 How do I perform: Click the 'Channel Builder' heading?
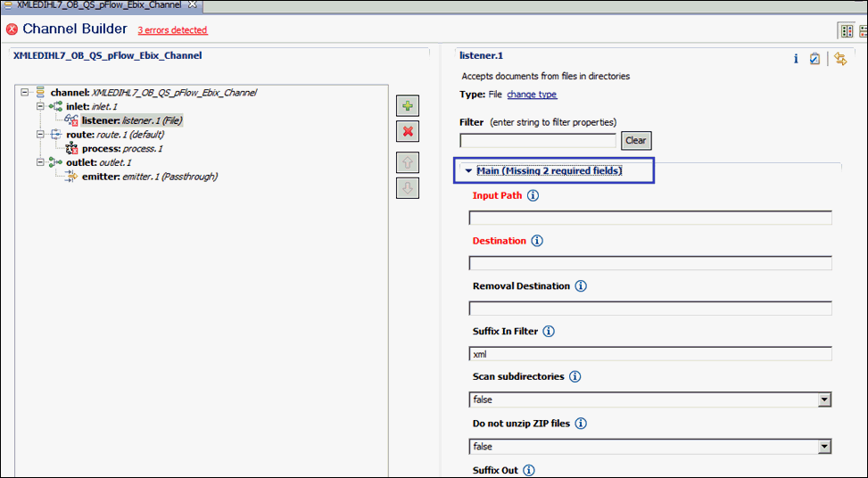click(75, 29)
